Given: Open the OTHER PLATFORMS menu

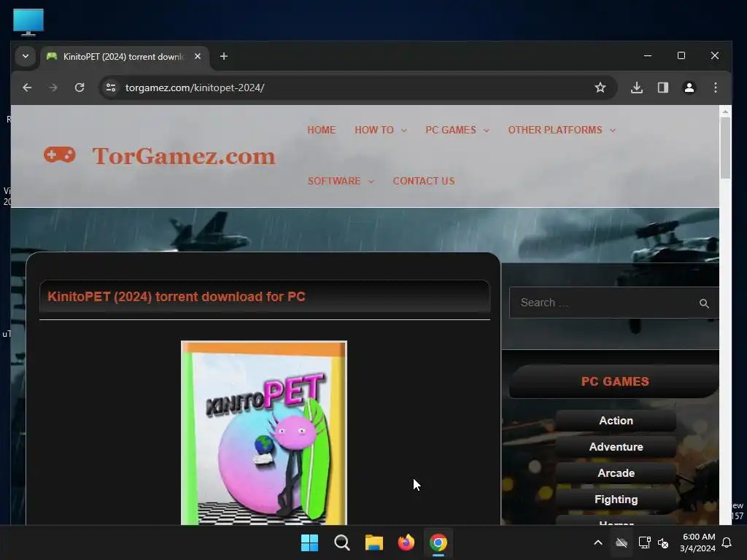Looking at the screenshot, I should point(555,130).
